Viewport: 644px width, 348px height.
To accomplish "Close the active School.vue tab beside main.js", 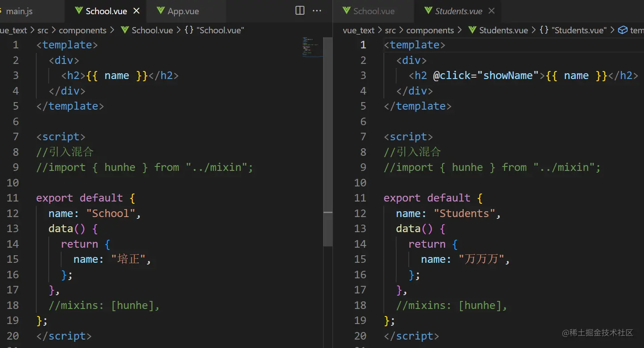I will (137, 11).
